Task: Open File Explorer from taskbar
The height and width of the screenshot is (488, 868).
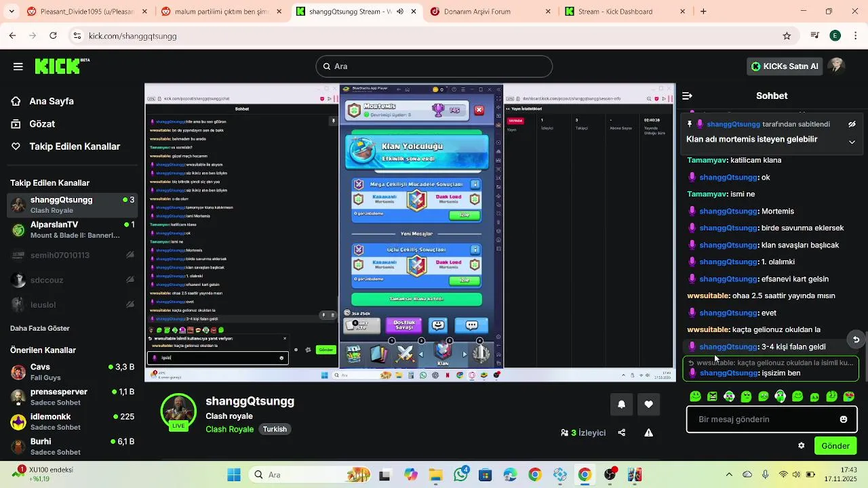Action: [435, 474]
